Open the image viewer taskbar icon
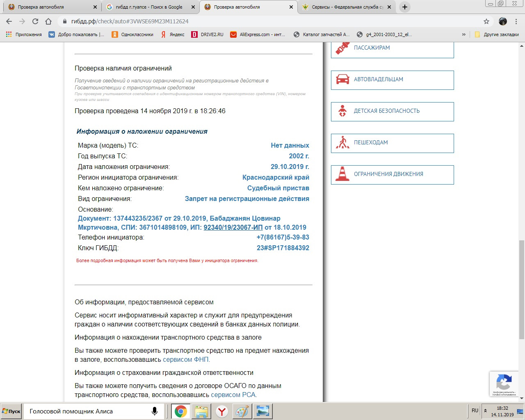The width and height of the screenshot is (525, 420). (x=262, y=411)
